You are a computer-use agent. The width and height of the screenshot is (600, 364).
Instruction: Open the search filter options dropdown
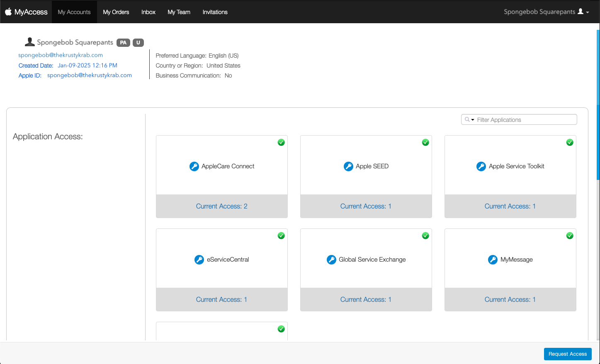(470, 120)
